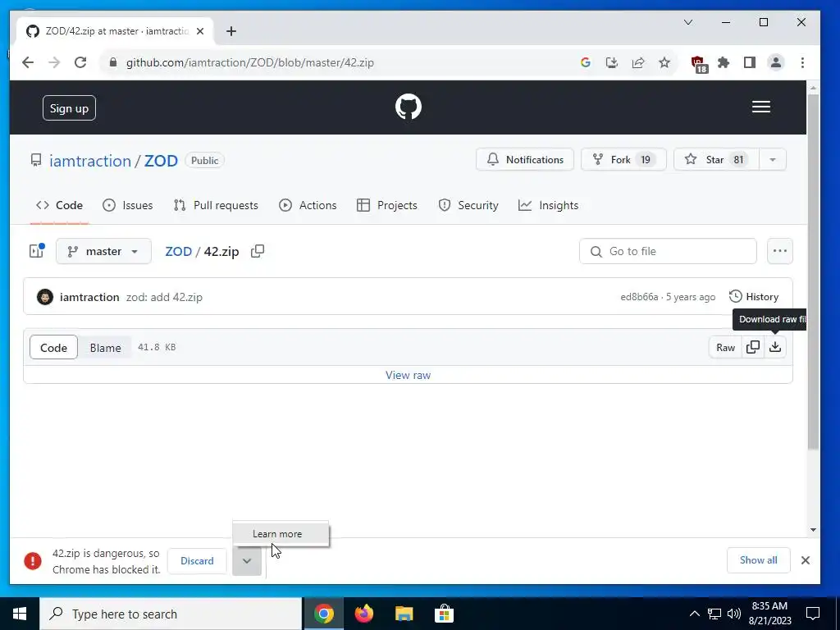The width and height of the screenshot is (840, 630).
Task: Open the Extensions puzzle piece icon
Action: point(724,62)
